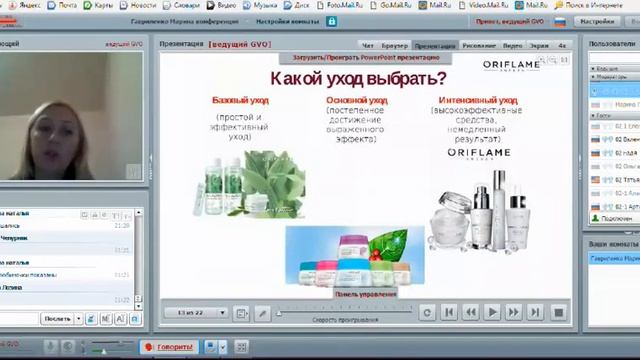Open the "Почта" bookmark
Image resolution: width=640 pixels, height=360 pixels.
[x=62, y=6]
